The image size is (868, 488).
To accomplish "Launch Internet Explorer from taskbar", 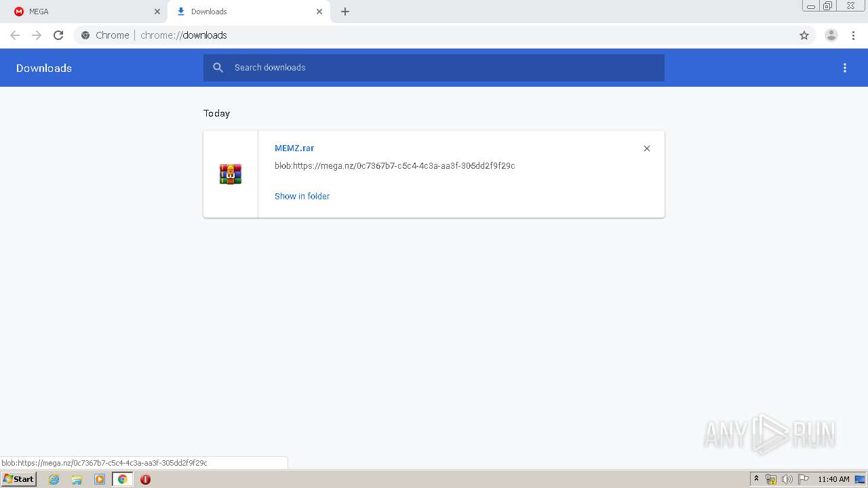I will [x=54, y=479].
